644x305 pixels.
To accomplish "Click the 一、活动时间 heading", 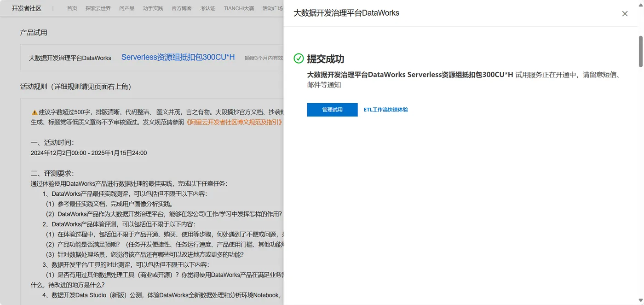I will pyautogui.click(x=52, y=142).
